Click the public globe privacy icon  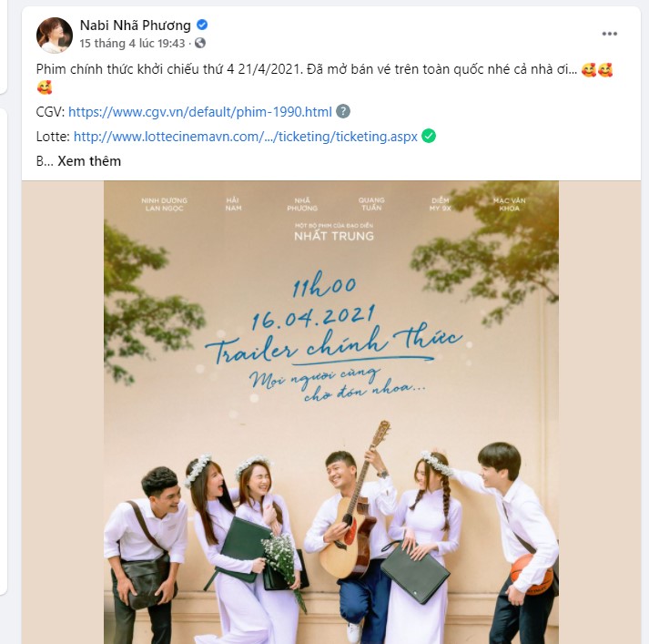pos(200,43)
